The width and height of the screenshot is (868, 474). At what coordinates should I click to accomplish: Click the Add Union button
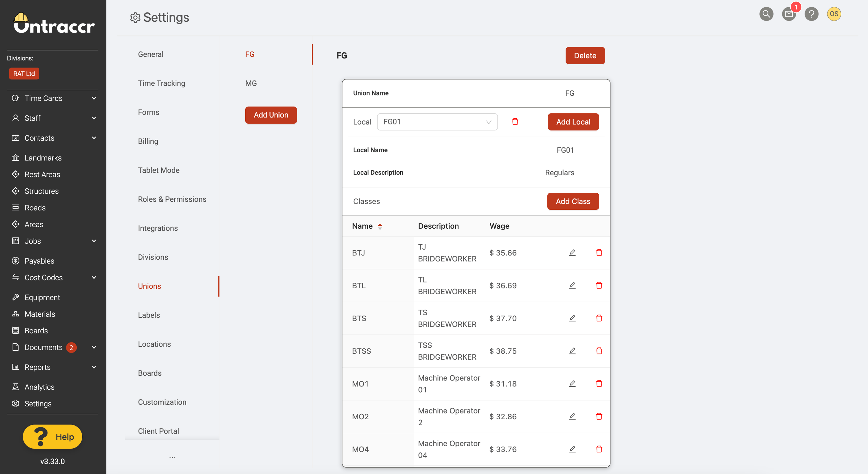(x=271, y=115)
